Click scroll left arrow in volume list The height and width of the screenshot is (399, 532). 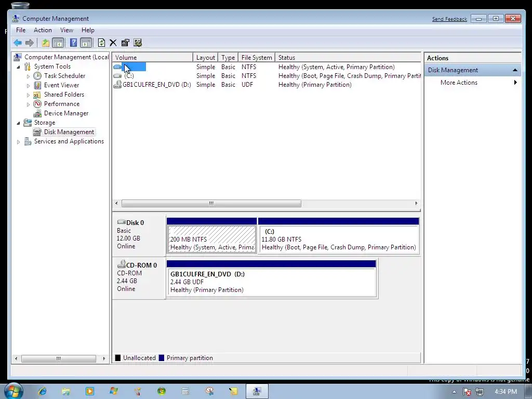(x=116, y=203)
